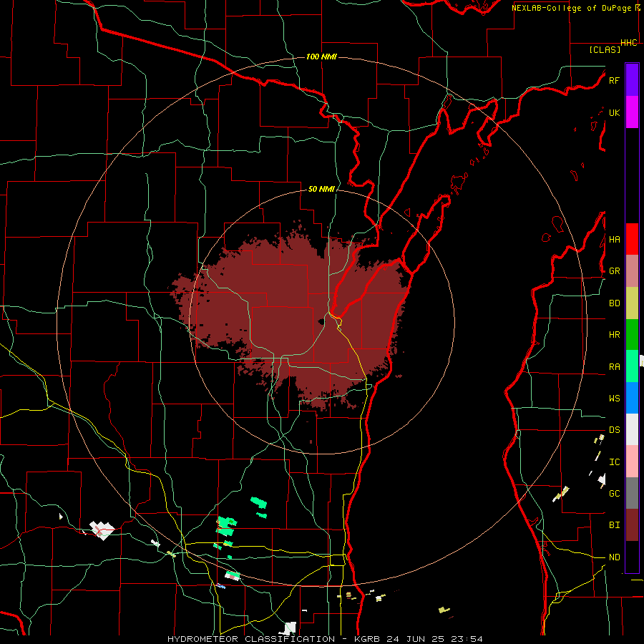
Task: Click the '50 NMI' range ring label
Action: 321,189
